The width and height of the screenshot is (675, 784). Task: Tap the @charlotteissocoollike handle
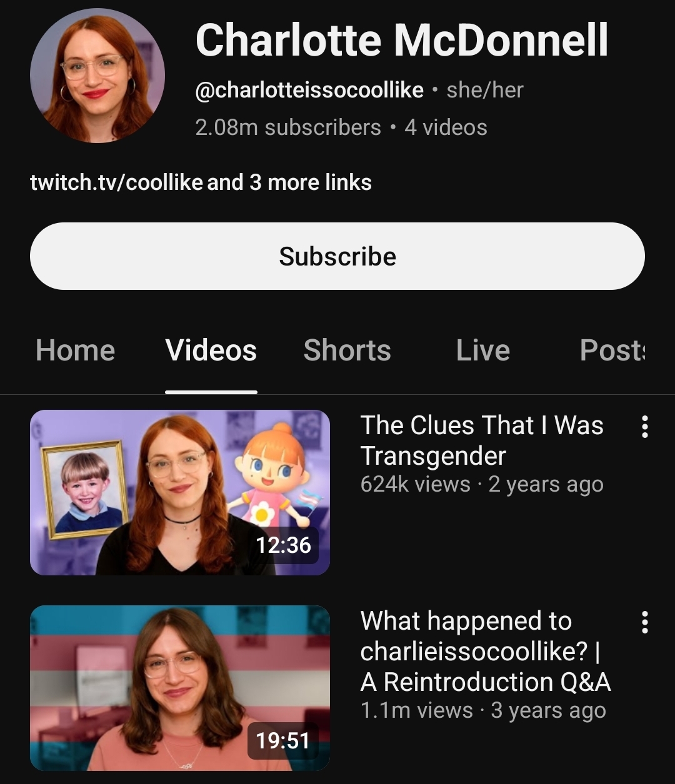pyautogui.click(x=309, y=90)
